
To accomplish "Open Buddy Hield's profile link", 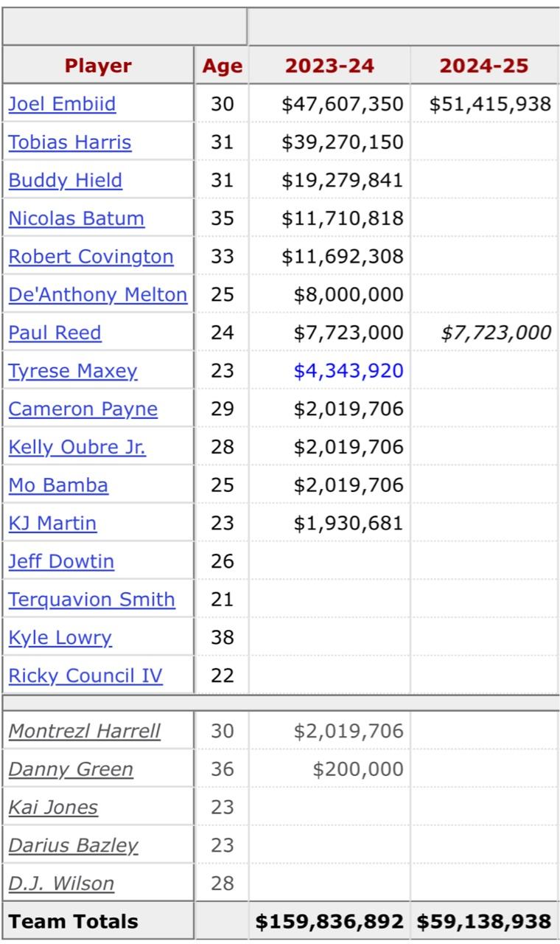I will click(x=66, y=181).
